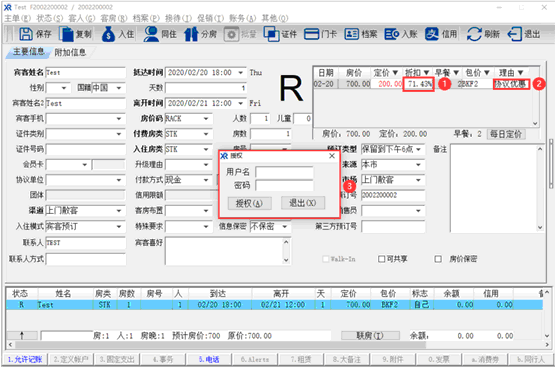Image resolution: width=555 pixels, height=367 pixels.
Task: Open the 账务(A) menu
Action: click(242, 18)
